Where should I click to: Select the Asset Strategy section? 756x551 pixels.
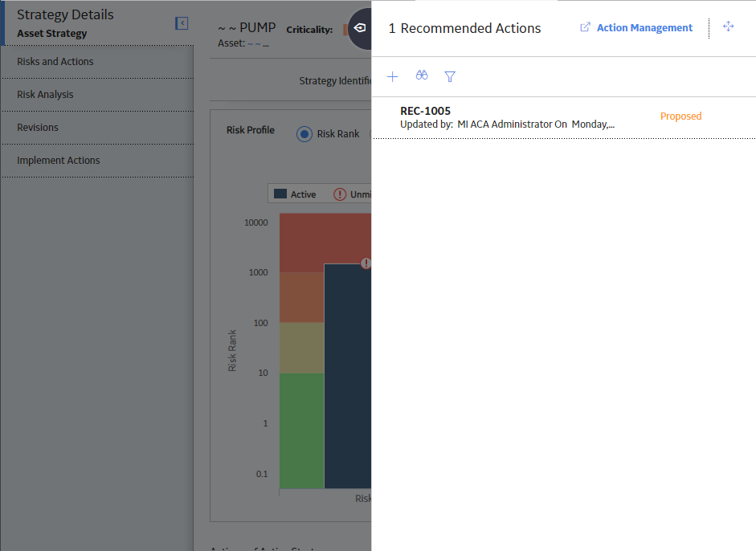tap(52, 33)
